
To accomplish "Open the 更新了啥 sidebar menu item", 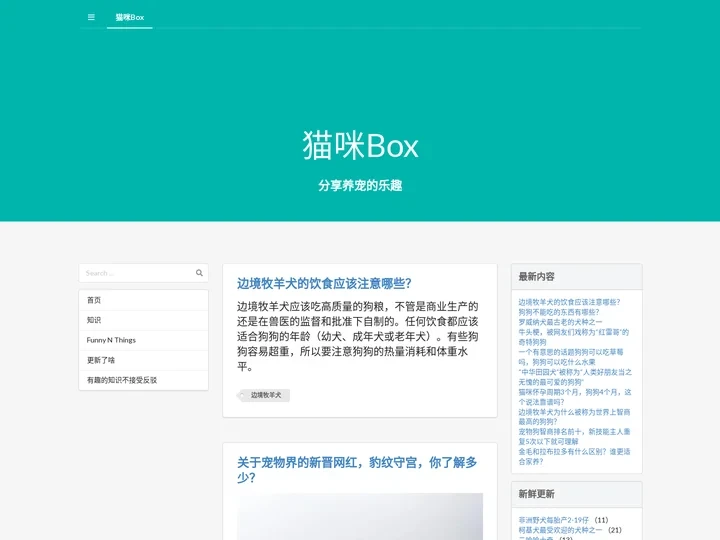I will (143, 360).
